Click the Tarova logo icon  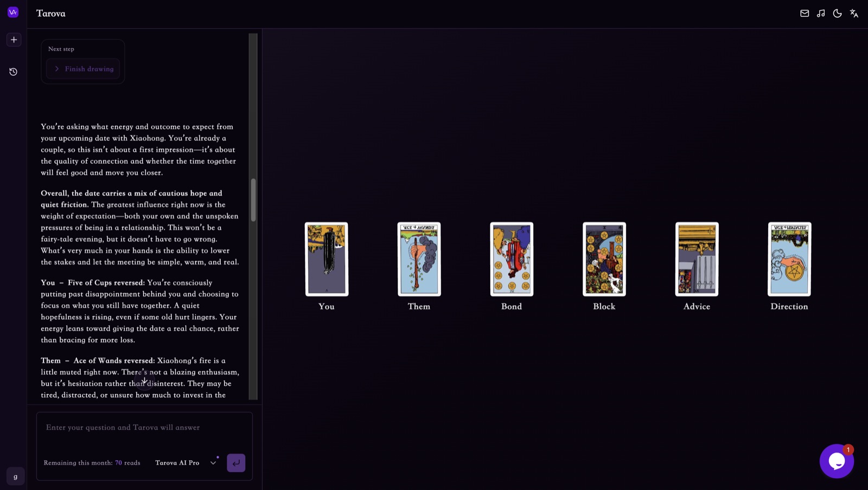coord(13,12)
